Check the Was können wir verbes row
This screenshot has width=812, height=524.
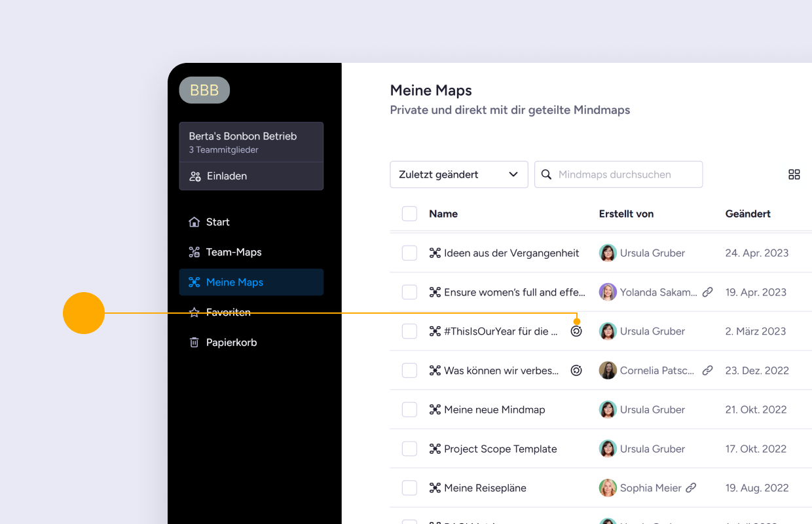tap(409, 371)
